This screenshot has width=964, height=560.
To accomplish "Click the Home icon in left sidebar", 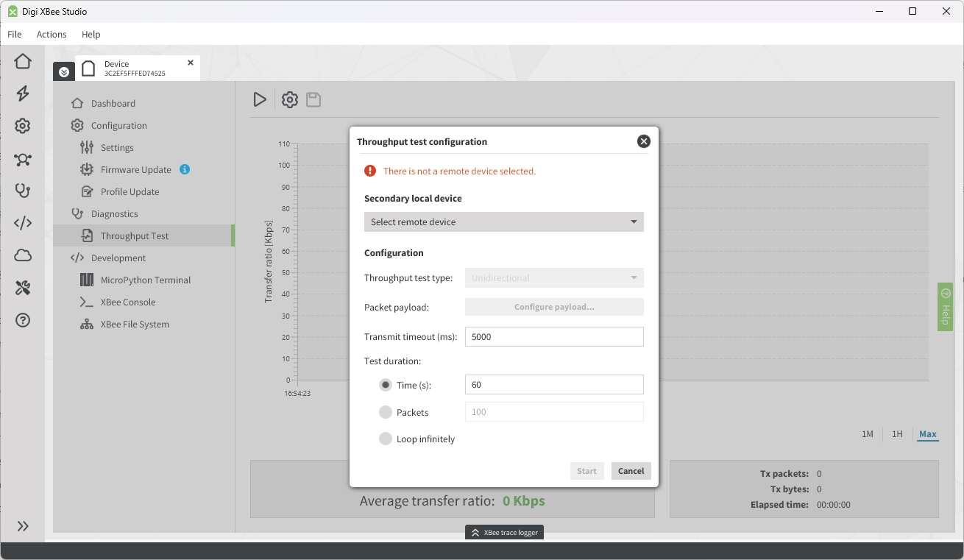I will (x=23, y=61).
